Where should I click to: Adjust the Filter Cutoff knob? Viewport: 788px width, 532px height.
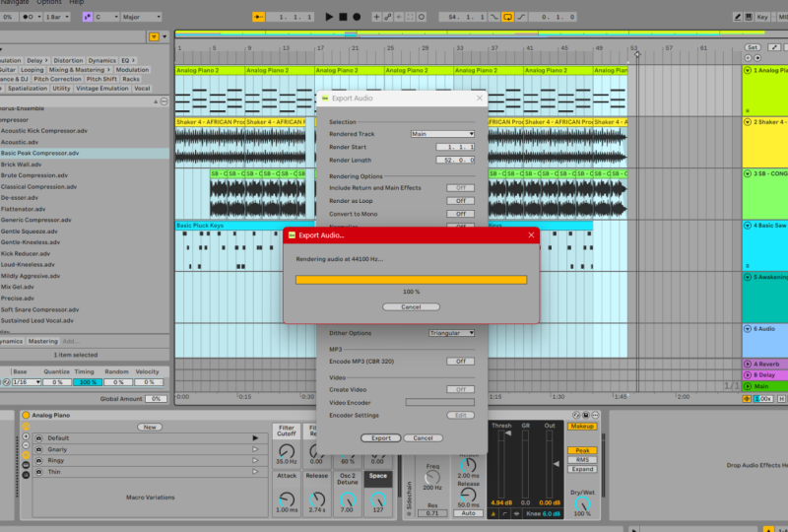[x=287, y=450]
